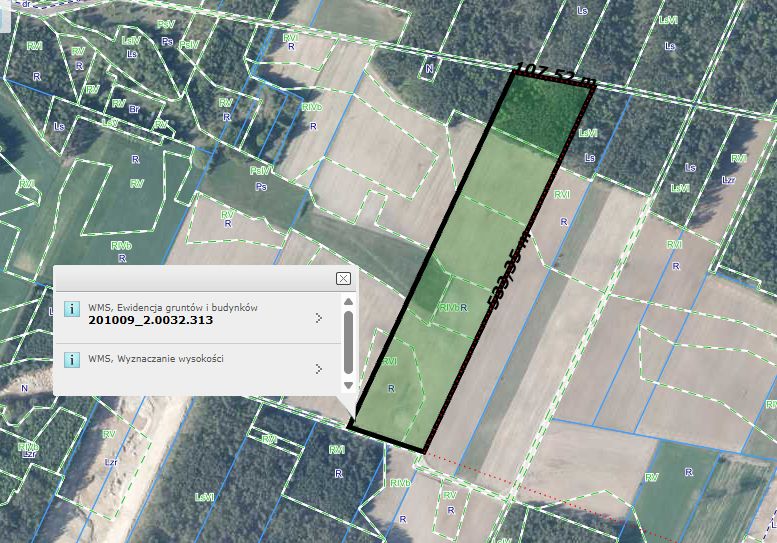Click the 107.52 m measurement label

coord(554,74)
